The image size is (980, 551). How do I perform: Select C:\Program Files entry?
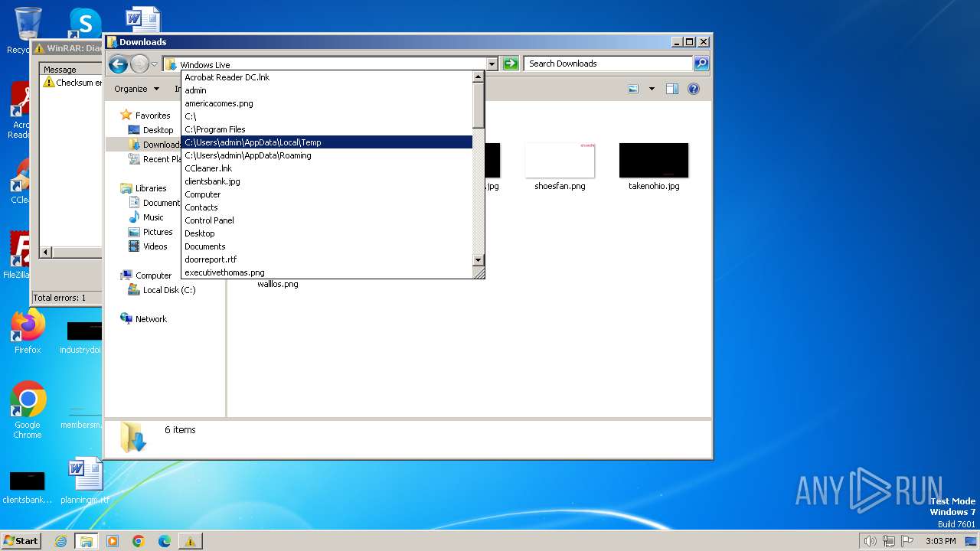pyautogui.click(x=327, y=129)
